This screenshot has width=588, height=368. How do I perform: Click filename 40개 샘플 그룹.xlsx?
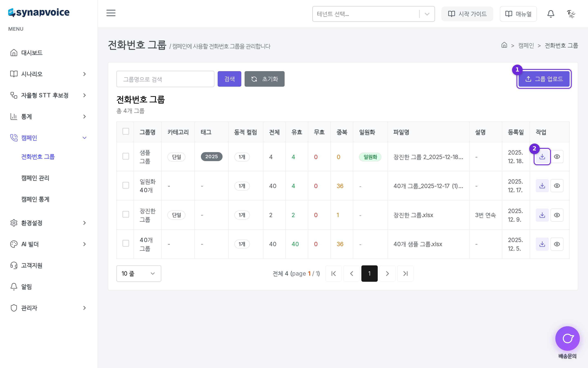click(418, 244)
